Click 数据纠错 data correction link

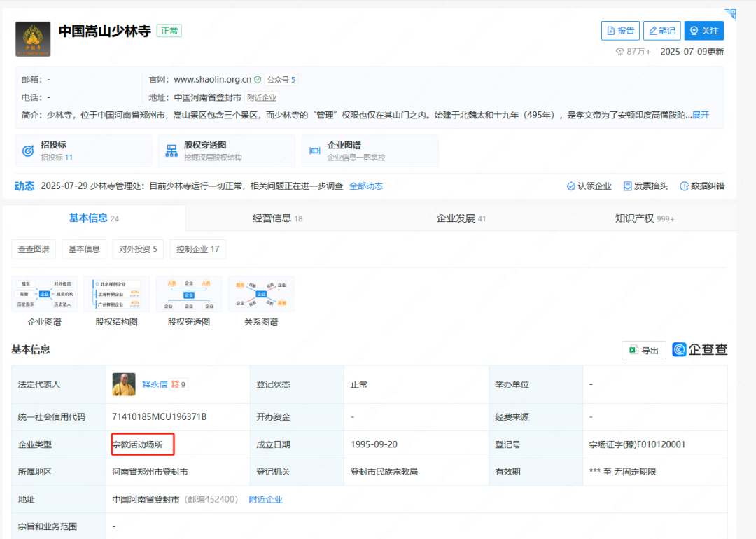[x=702, y=186]
